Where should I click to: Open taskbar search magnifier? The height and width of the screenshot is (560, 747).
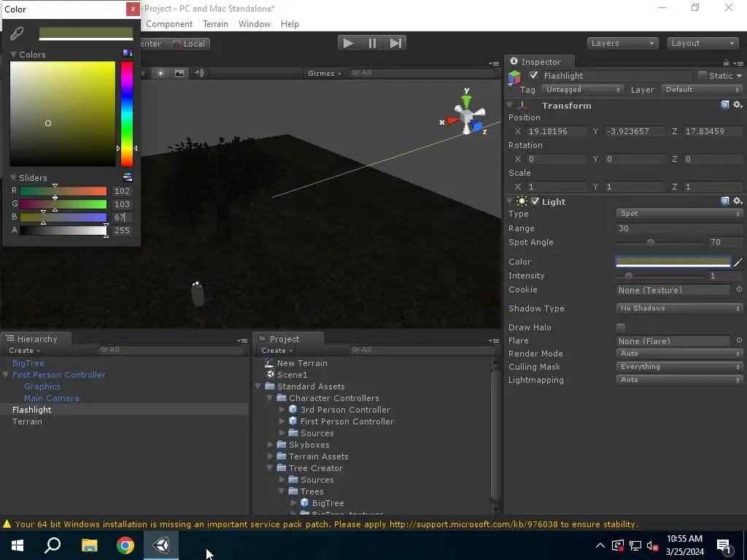tap(53, 545)
